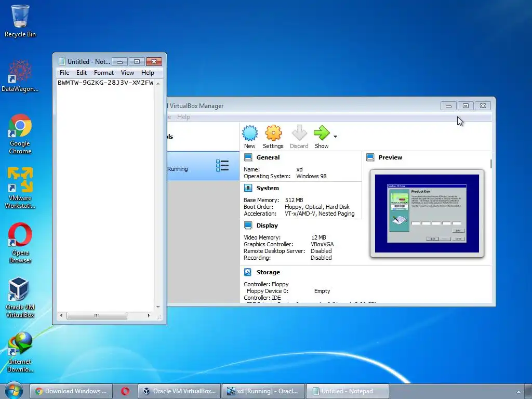The width and height of the screenshot is (532, 399).
Task: Click Notepad's scroll down arrow
Action: [158, 307]
